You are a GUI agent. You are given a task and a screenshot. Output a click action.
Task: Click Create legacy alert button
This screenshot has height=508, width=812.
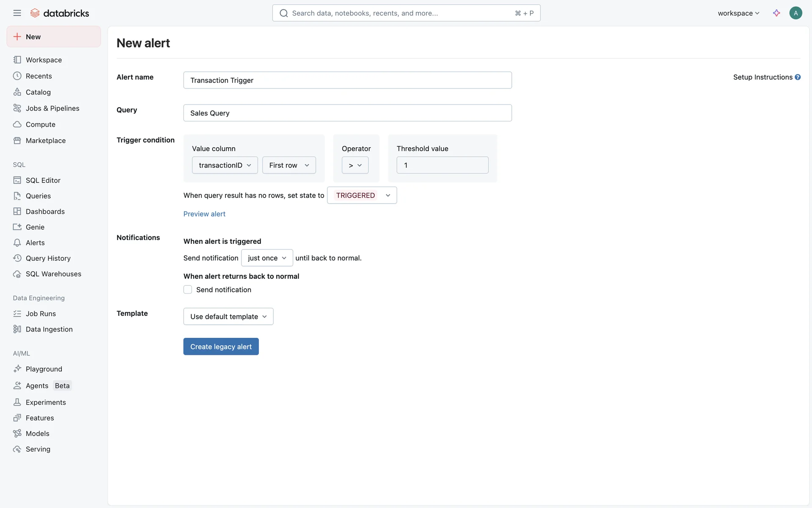(x=221, y=347)
